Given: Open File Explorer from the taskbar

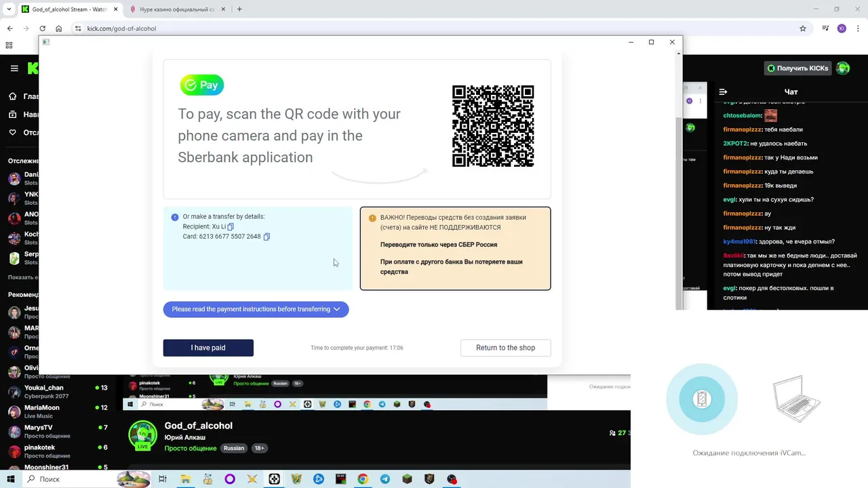Looking at the screenshot, I should pyautogui.click(x=185, y=479).
